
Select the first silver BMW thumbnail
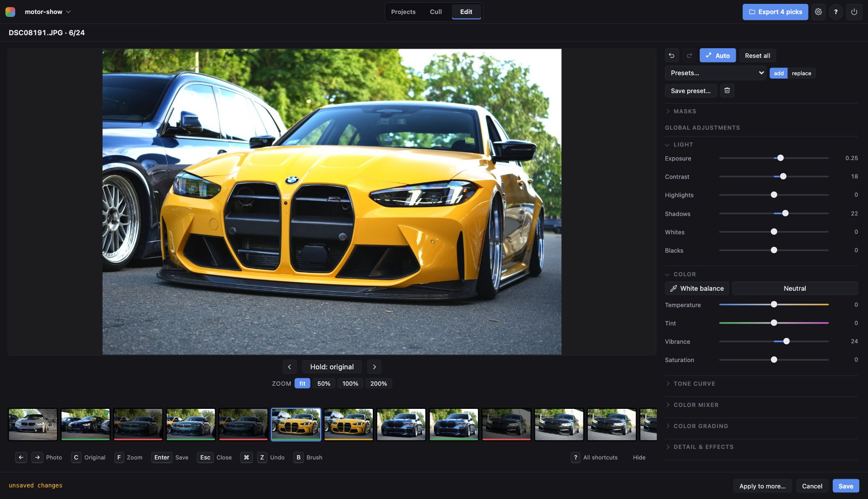pos(33,424)
